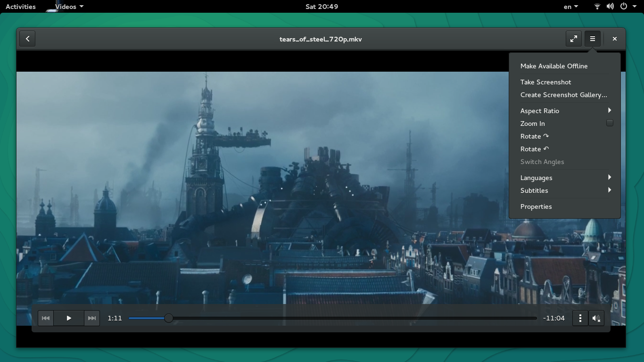Play the paused video
The height and width of the screenshot is (362, 644).
69,318
